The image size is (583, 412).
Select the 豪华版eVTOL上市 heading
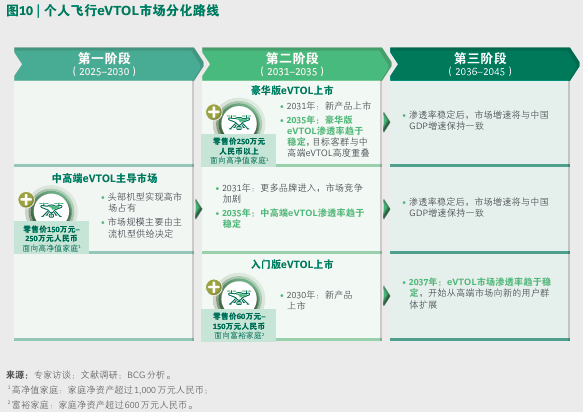tap(292, 90)
